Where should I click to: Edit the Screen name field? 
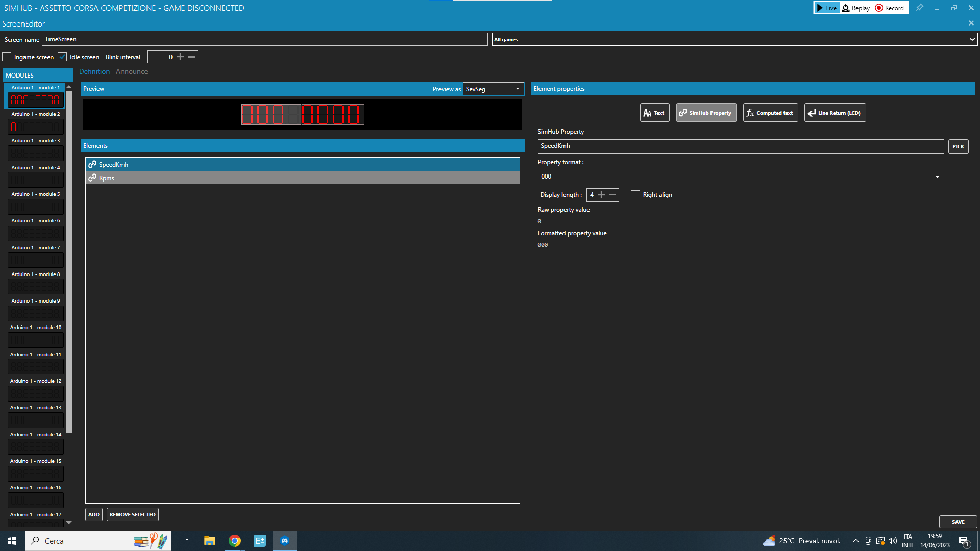click(265, 39)
